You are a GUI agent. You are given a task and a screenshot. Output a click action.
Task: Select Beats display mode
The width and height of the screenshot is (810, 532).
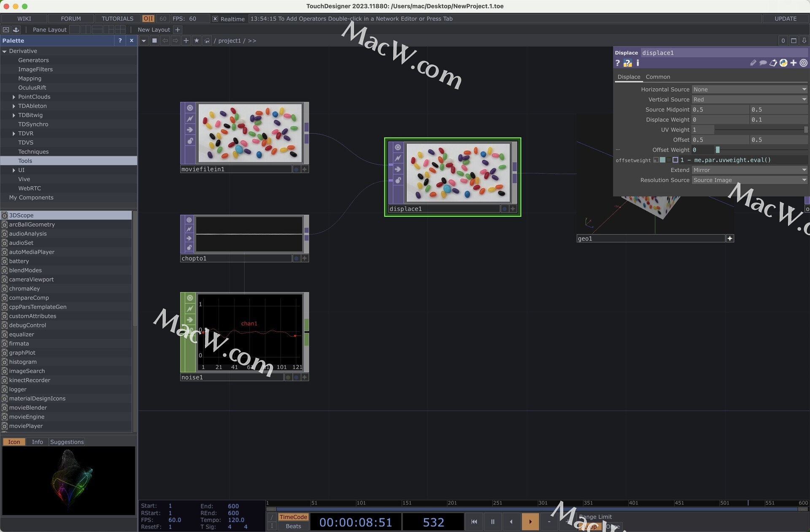coord(293,526)
